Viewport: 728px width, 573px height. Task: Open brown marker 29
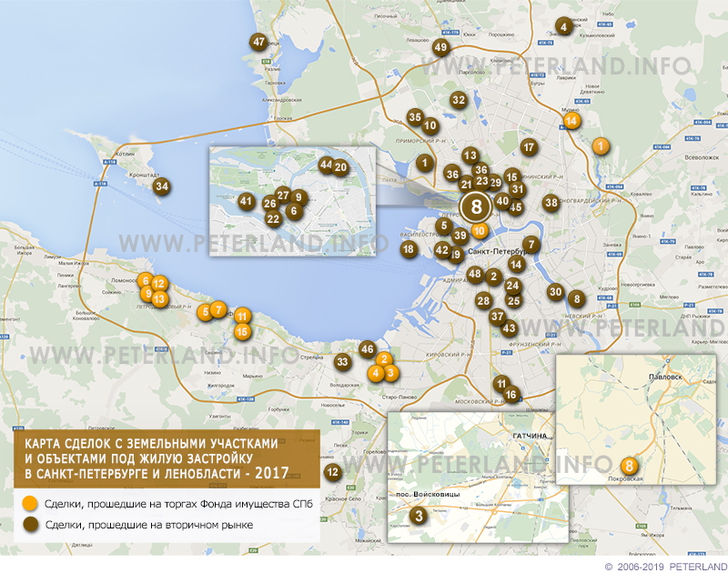(495, 182)
